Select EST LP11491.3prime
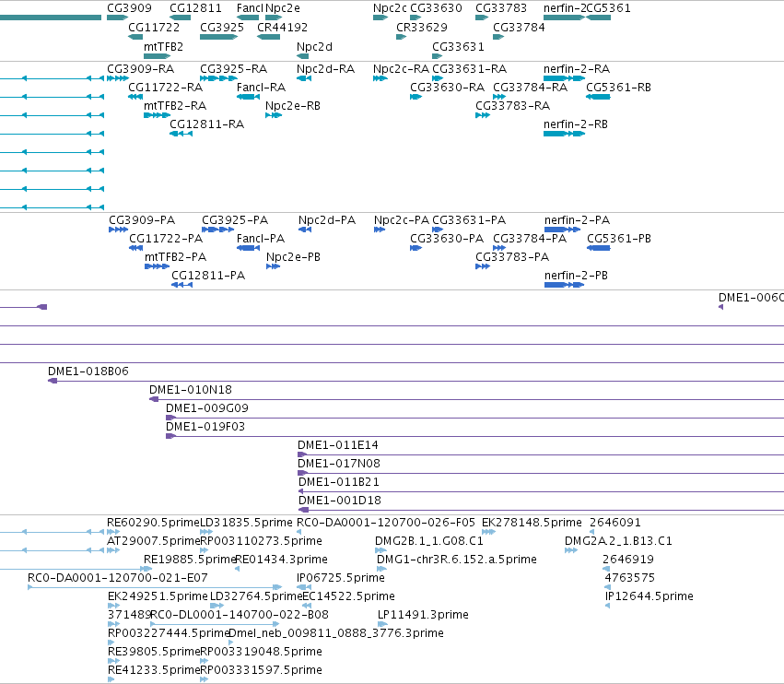This screenshot has width=784, height=684. pos(382,624)
